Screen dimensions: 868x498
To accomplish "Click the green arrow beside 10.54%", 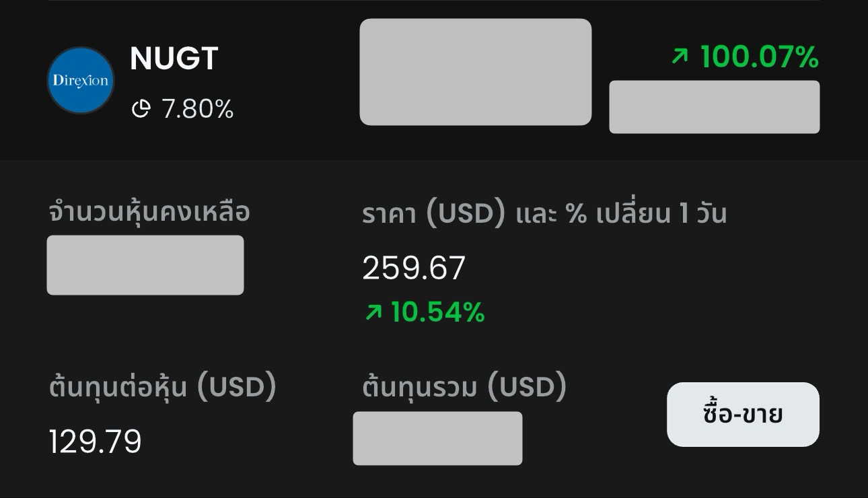I will [373, 312].
